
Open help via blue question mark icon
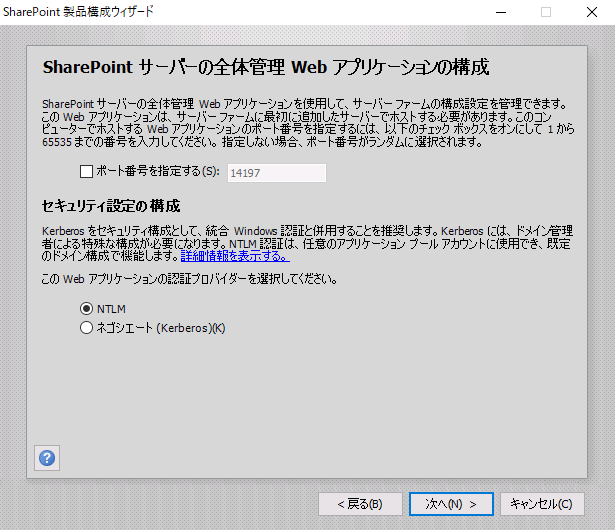pos(47,458)
